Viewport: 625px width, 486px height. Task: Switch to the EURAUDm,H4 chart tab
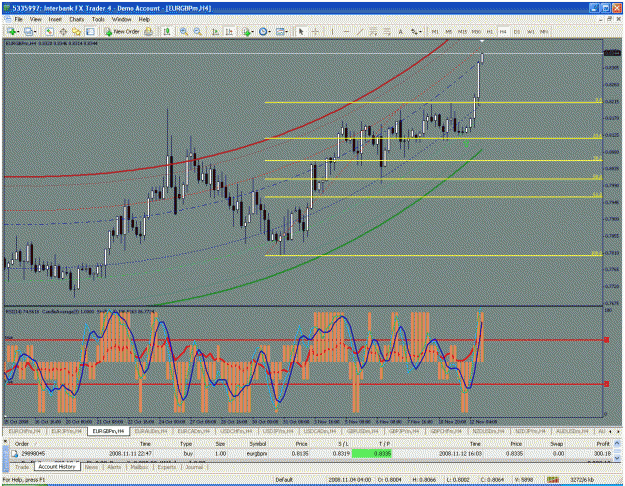tap(151, 431)
